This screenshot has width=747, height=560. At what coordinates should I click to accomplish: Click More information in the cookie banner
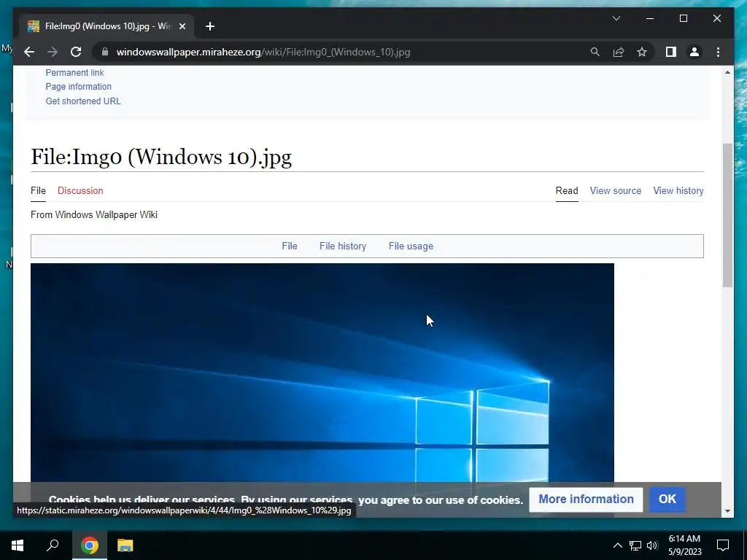tap(586, 499)
